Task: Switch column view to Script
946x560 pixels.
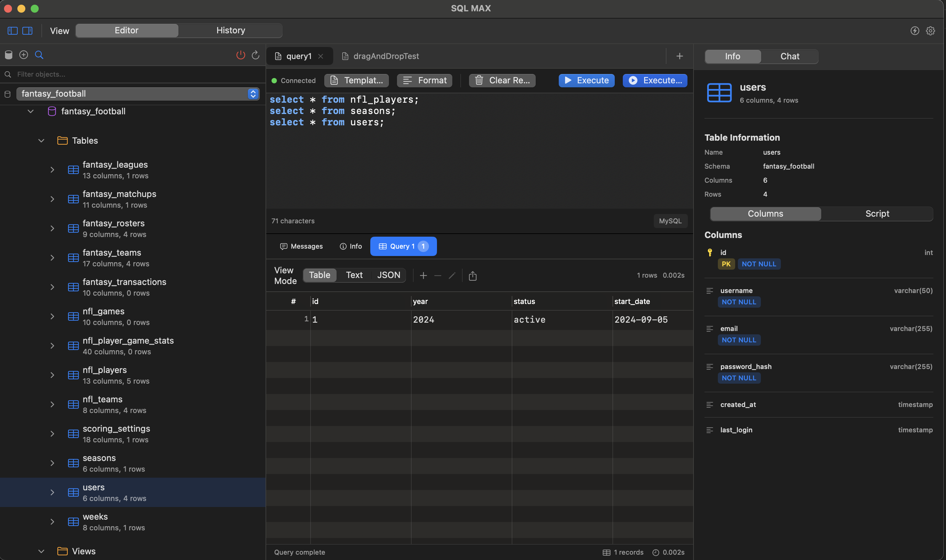Action: coord(877,214)
